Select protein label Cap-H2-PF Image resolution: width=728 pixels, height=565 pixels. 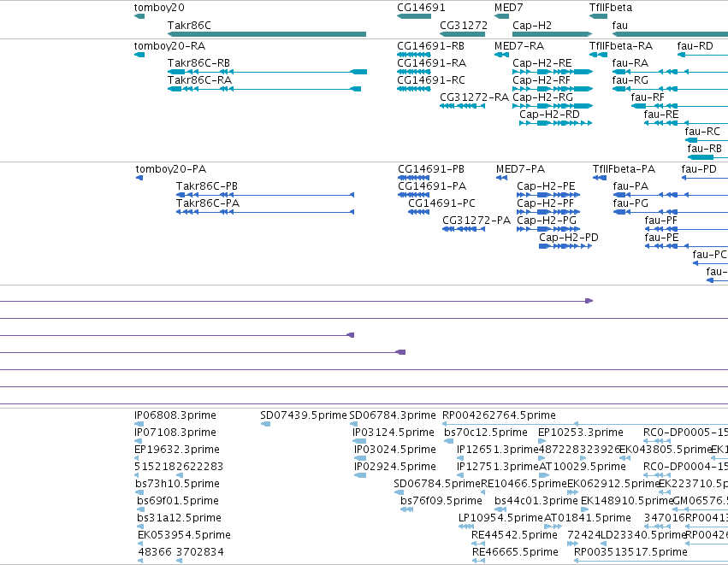click(545, 203)
